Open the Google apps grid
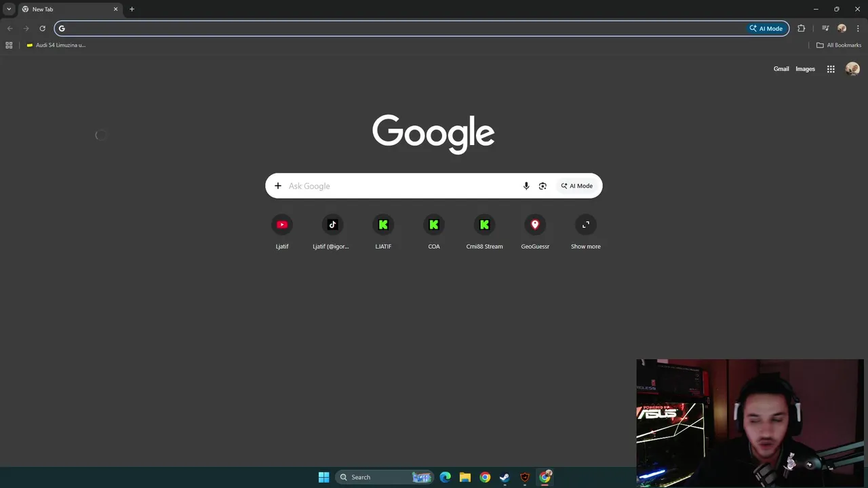868x488 pixels. [x=831, y=68]
